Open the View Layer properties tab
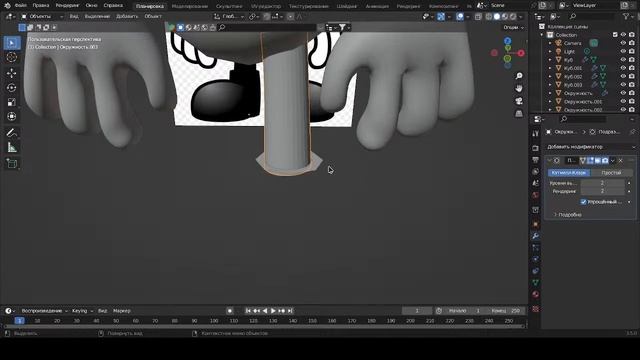 [536, 171]
